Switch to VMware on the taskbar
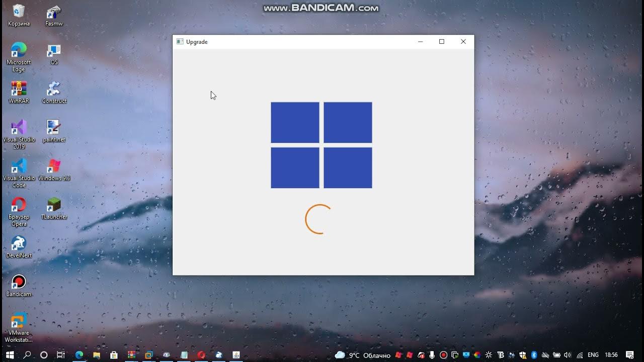This screenshot has height=362, width=644. point(148,355)
